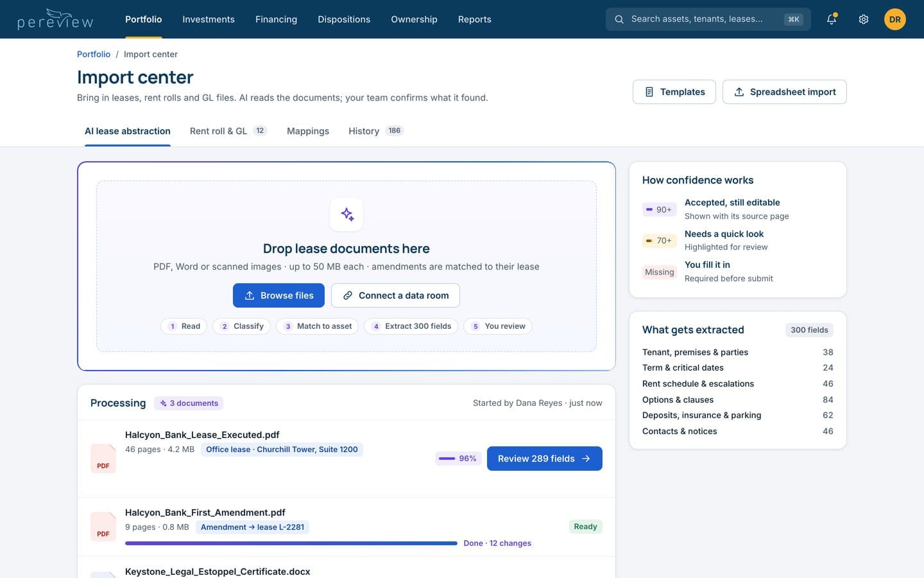Click the Extract 300 fields step chip
This screenshot has width=924, height=578.
click(x=411, y=326)
